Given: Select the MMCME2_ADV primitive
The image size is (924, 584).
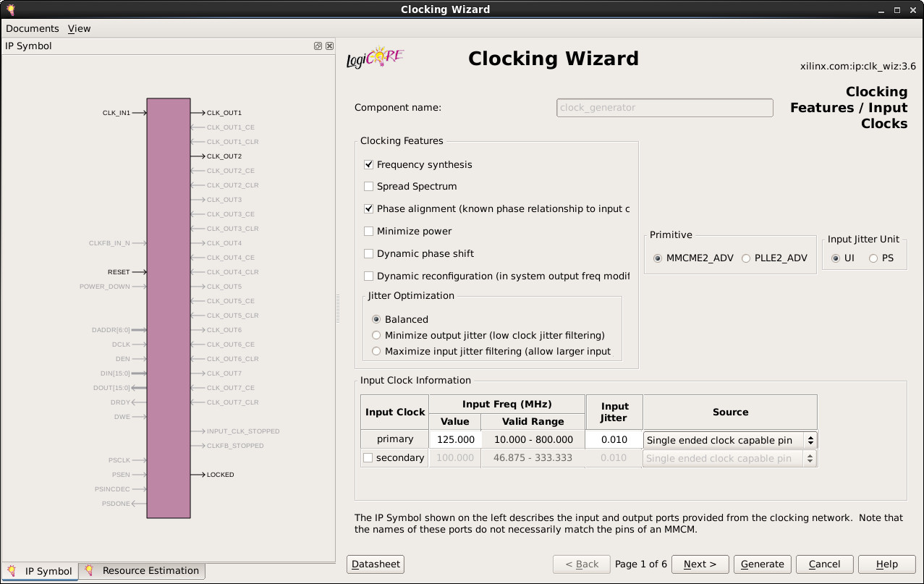Looking at the screenshot, I should coord(658,258).
